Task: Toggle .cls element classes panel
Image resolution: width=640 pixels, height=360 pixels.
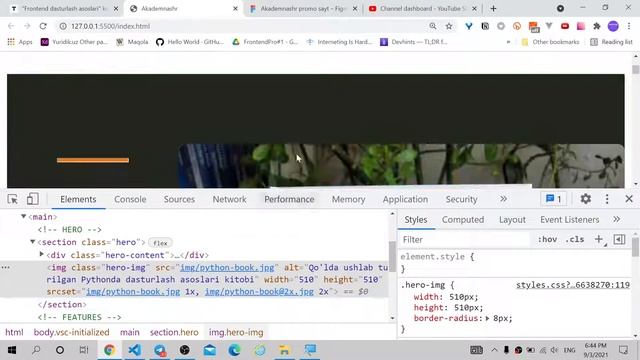Action: pyautogui.click(x=575, y=239)
